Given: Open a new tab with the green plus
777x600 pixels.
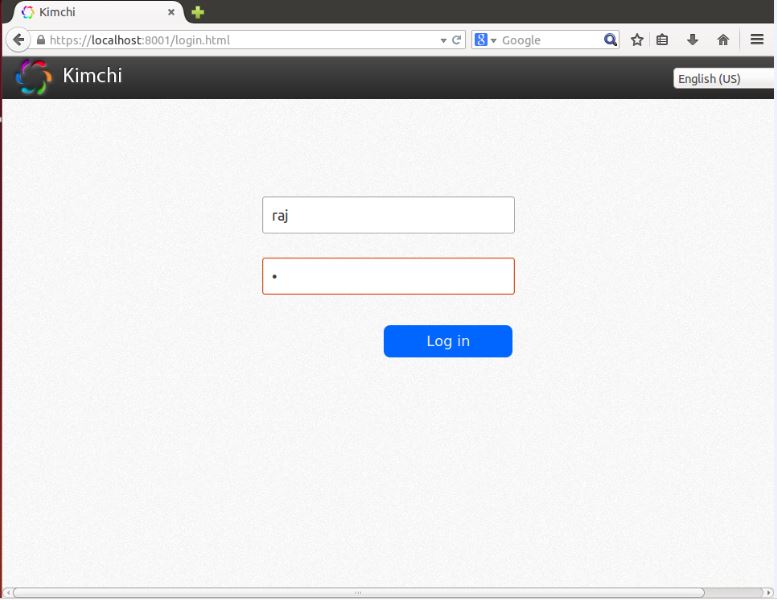Looking at the screenshot, I should pos(198,12).
